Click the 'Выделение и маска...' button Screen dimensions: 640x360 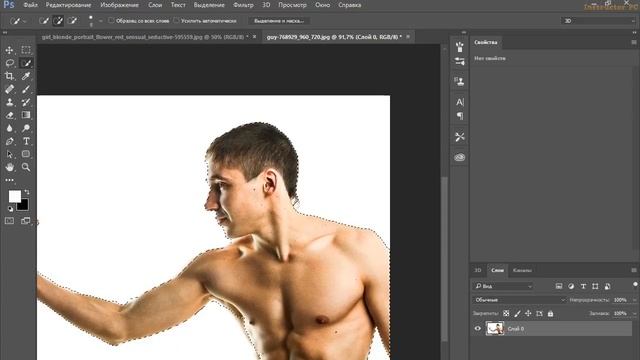(x=279, y=21)
